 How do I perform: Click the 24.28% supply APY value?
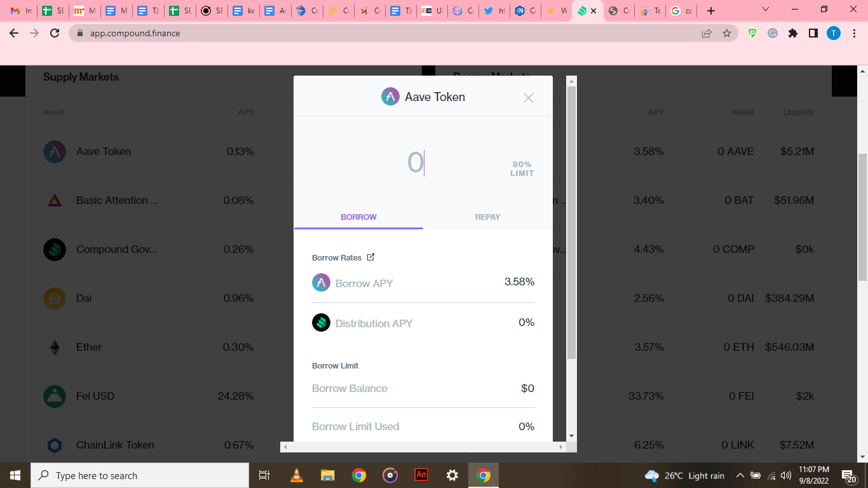coord(236,396)
